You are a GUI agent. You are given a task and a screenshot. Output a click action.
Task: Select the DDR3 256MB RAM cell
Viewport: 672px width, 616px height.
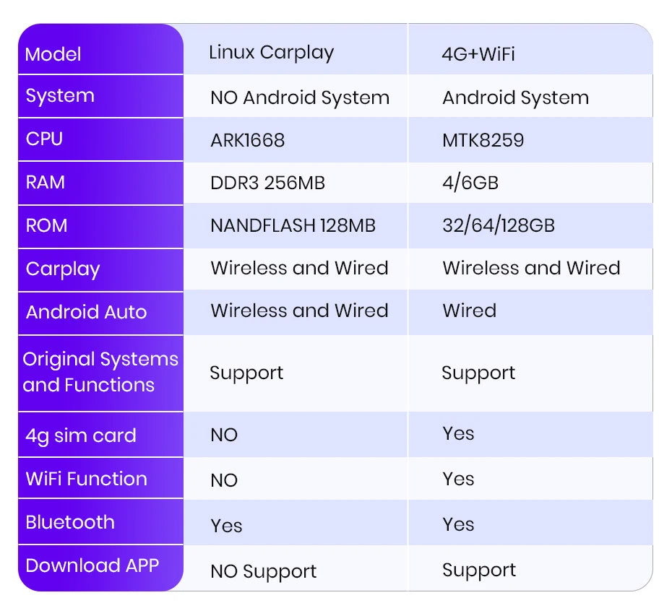coord(267,183)
